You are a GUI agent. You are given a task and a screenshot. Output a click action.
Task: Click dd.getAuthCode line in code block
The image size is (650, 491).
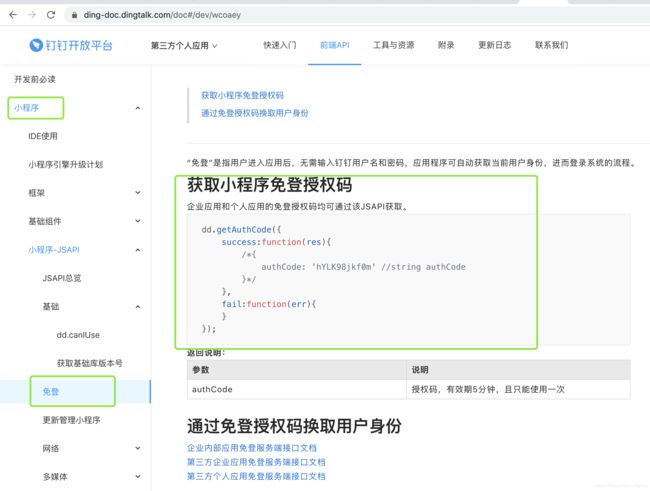[241, 230]
